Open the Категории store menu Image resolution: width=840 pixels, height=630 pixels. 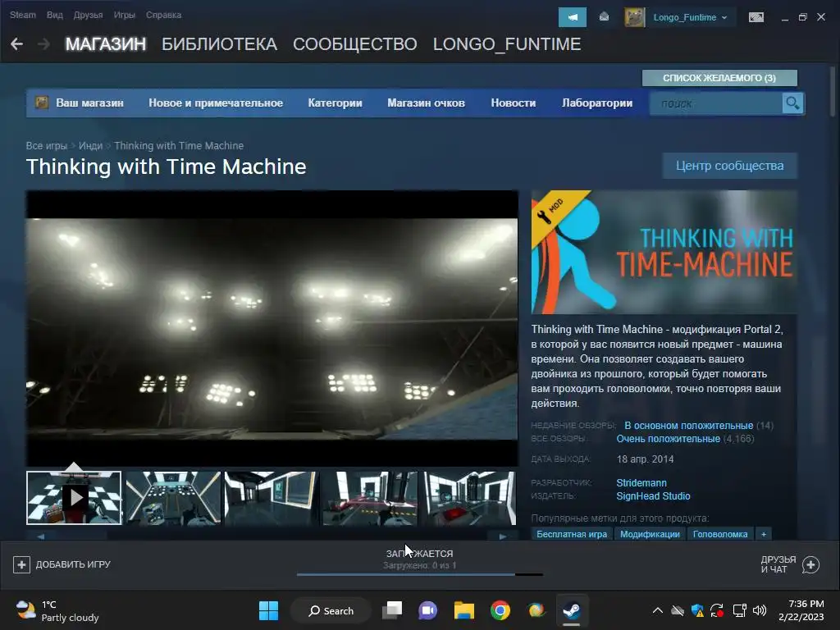tap(335, 103)
